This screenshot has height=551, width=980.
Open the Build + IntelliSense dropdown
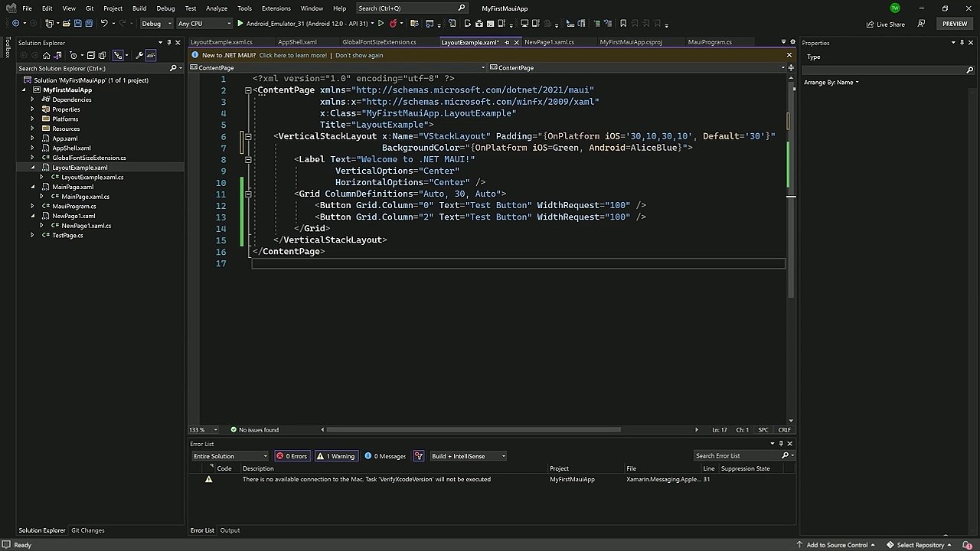[469, 456]
